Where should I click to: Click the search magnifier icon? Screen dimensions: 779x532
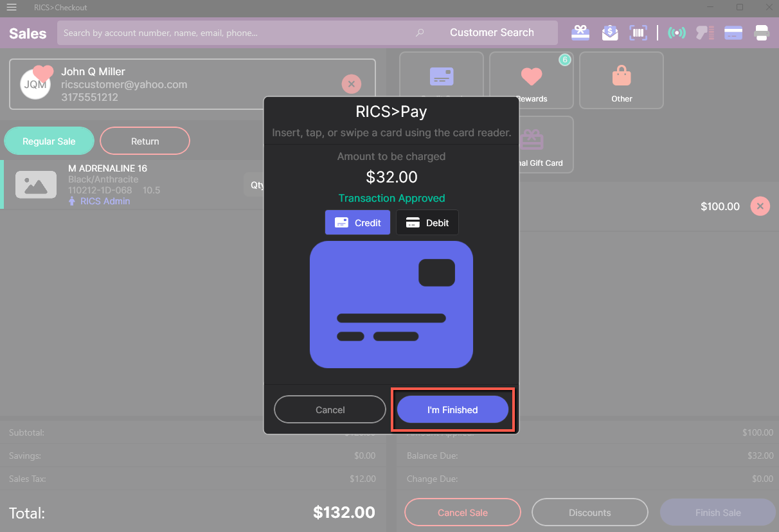(420, 33)
